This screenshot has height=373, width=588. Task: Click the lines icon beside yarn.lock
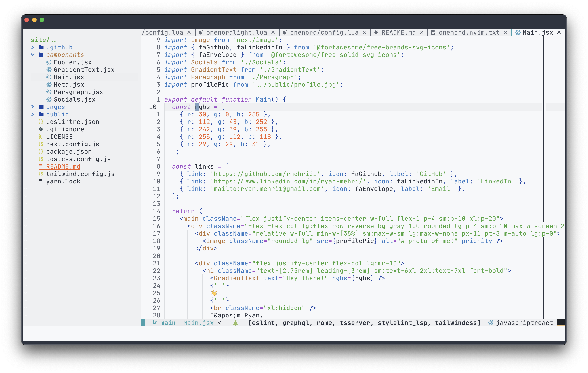41,181
